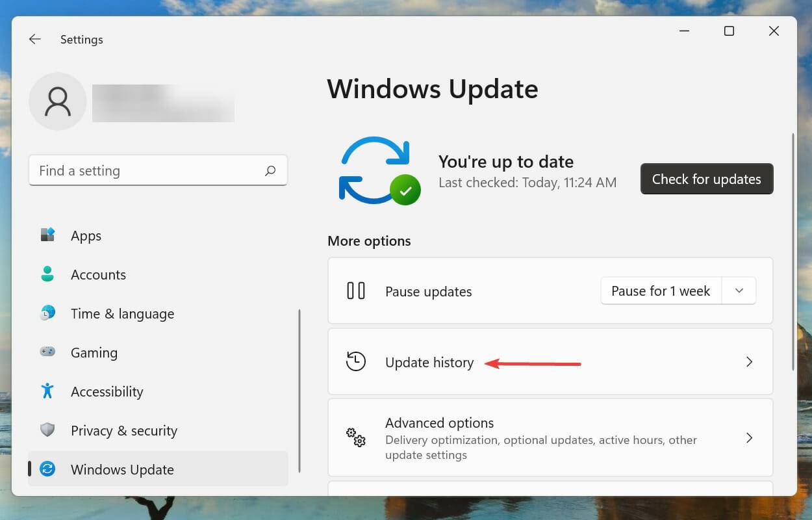Open Update history chevron
Viewport: 812px width, 520px height.
tap(749, 361)
